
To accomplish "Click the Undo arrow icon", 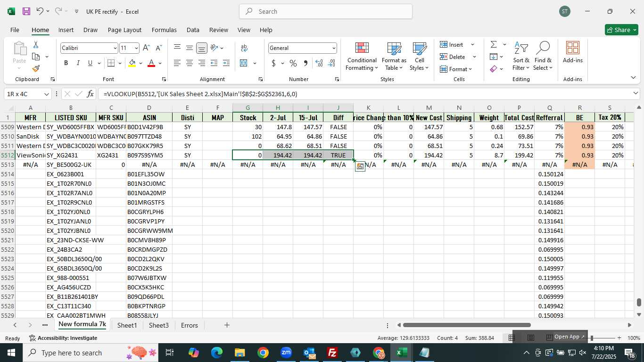I will 40,11.
